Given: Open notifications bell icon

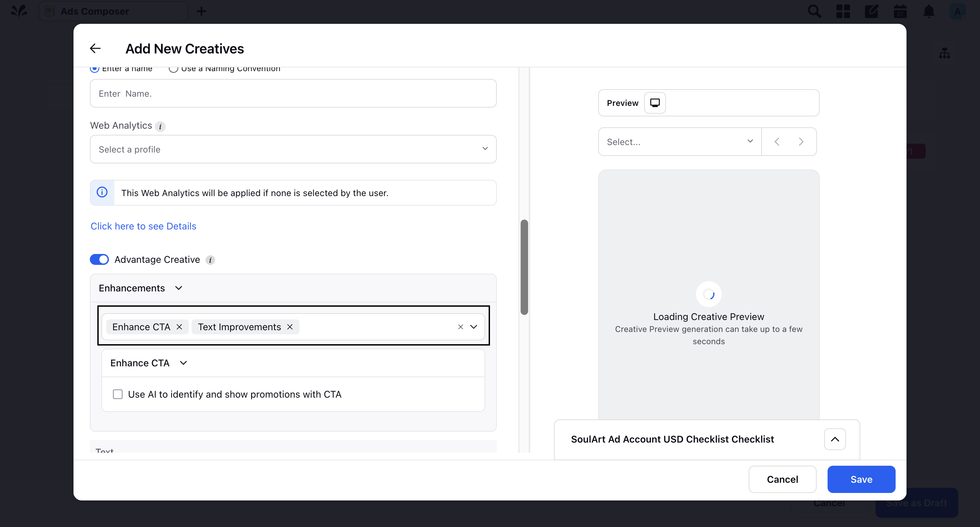Looking at the screenshot, I should coord(929,11).
